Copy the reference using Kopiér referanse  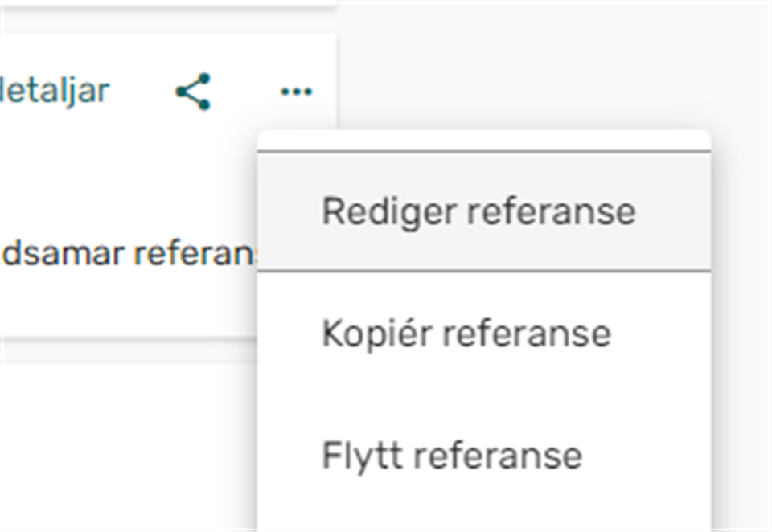pos(466,333)
